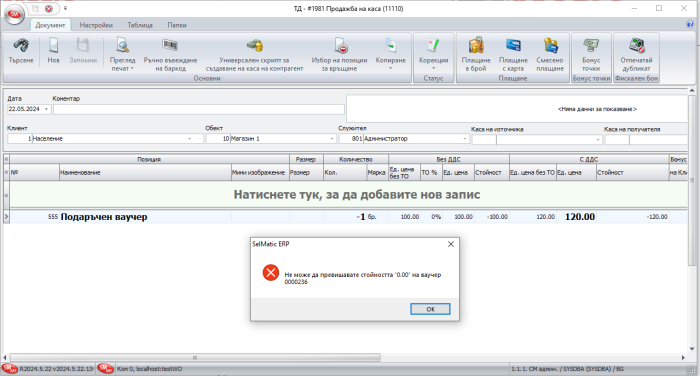Open the Каса на източника dropdown
Image resolution: width=700 pixels, height=376 pixels.
(x=597, y=140)
